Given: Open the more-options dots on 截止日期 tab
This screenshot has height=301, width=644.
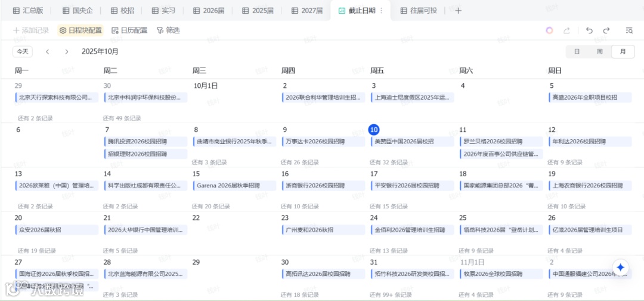Looking at the screenshot, I should (382, 11).
